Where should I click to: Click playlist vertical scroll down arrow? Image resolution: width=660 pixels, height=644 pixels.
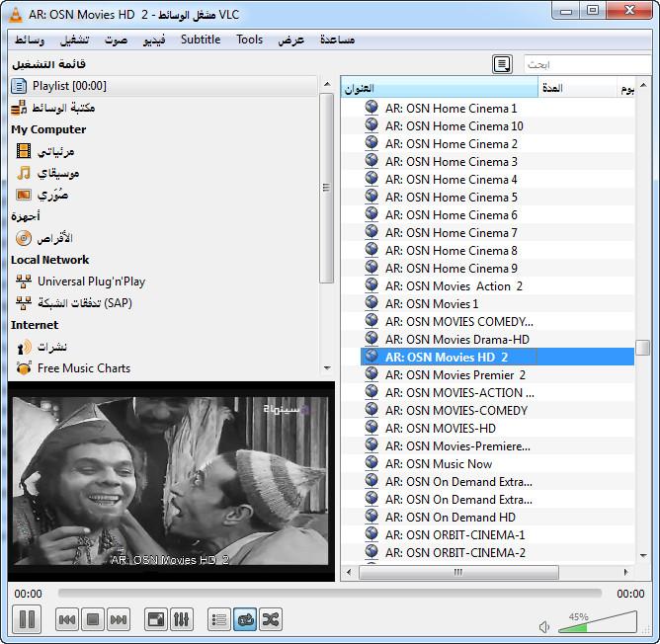643,556
